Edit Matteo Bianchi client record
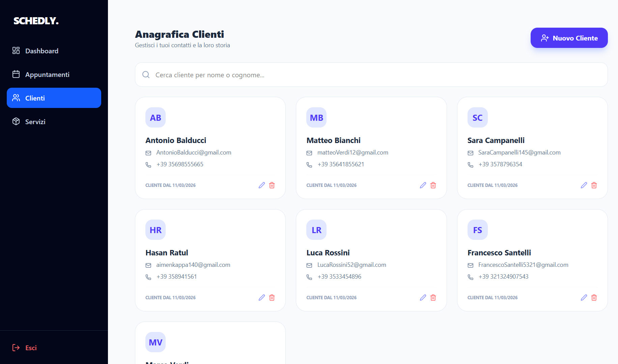The image size is (618, 364). coord(423,185)
